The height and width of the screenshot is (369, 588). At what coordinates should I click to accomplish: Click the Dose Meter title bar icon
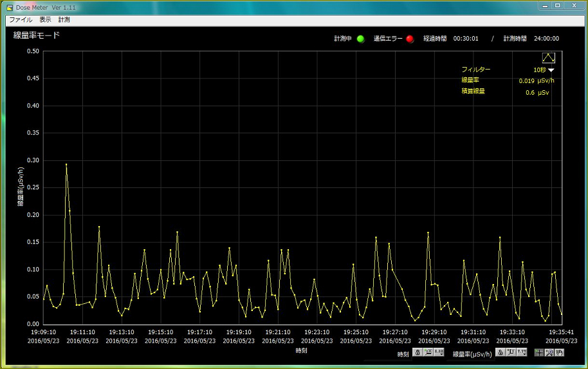10,7
